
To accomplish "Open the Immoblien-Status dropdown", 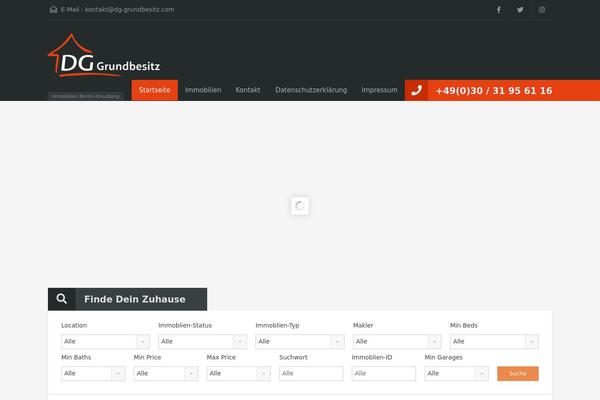I will [x=202, y=341].
